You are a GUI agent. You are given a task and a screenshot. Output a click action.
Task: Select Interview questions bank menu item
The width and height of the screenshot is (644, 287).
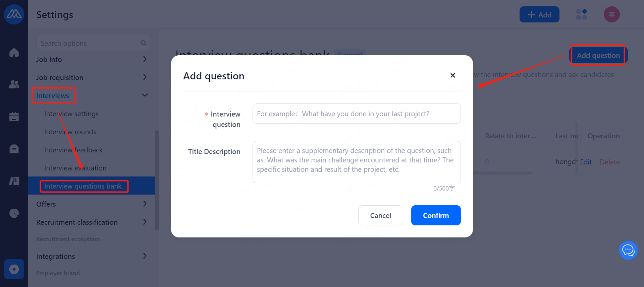pos(83,186)
